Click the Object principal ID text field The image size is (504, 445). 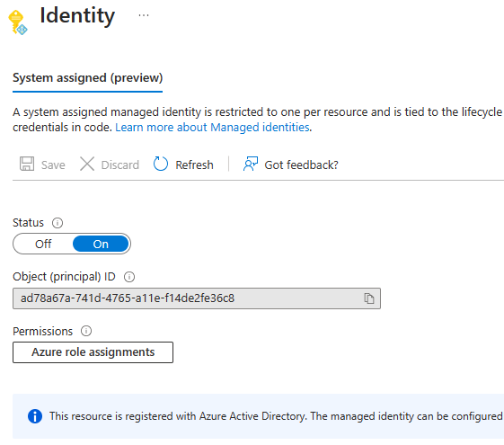tap(197, 298)
